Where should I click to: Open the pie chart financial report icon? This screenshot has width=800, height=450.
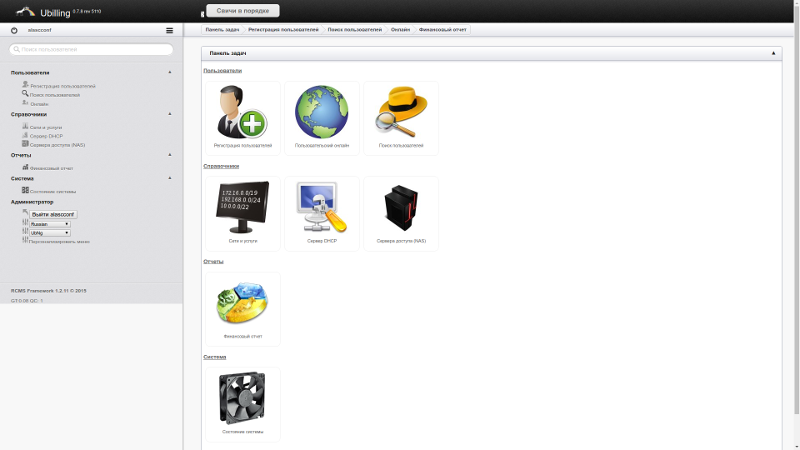[x=242, y=303]
